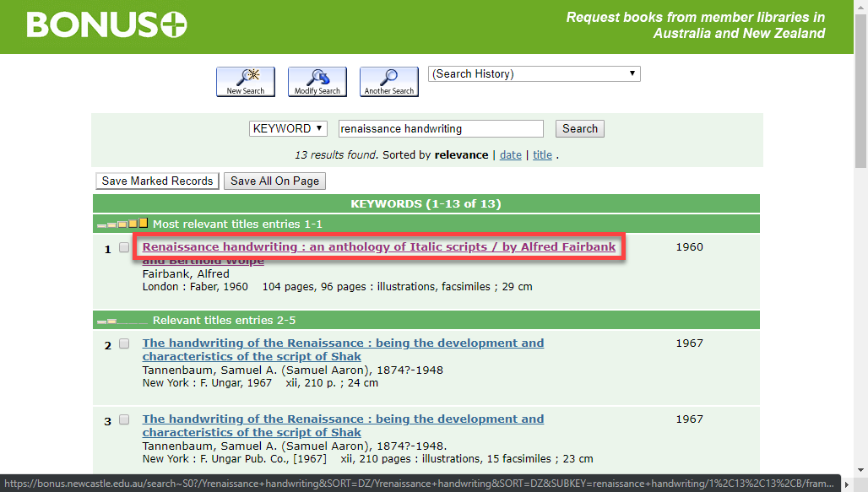
Task: Click Save Marked Records button
Action: 157,181
